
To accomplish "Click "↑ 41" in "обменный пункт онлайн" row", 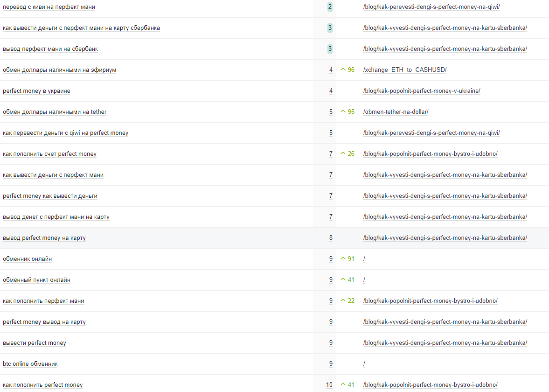I will (347, 280).
